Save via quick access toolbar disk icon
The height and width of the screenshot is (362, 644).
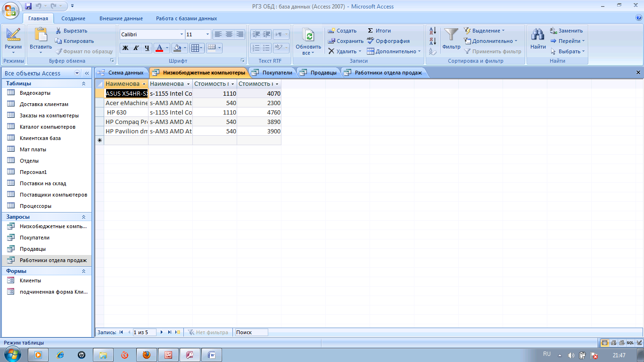28,6
